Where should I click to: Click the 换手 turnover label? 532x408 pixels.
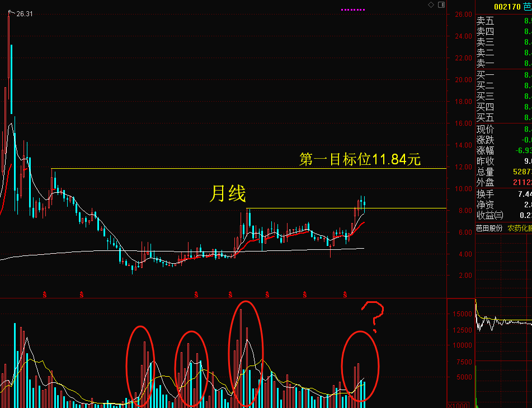[485, 194]
